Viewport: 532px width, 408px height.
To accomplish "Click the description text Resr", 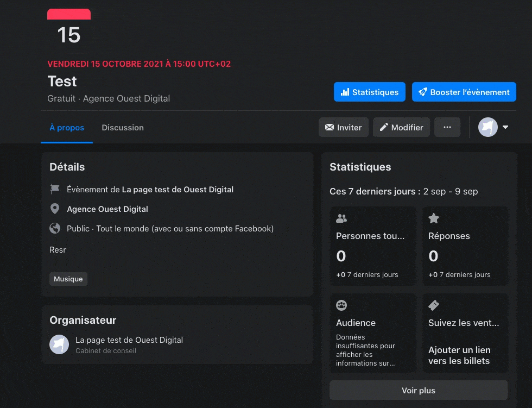I will point(58,250).
